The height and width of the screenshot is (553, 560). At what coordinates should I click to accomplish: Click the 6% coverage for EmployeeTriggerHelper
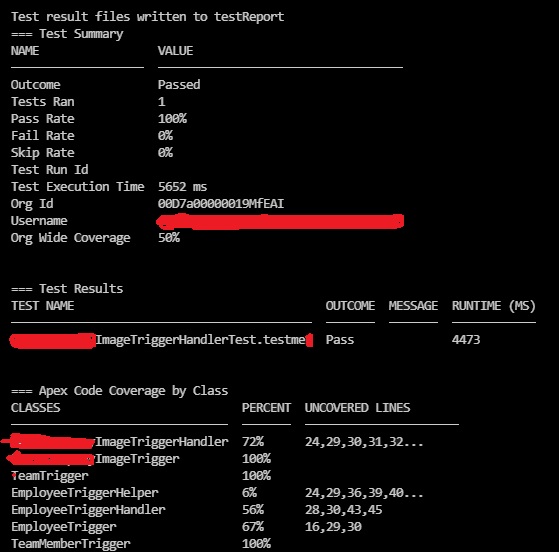point(249,493)
